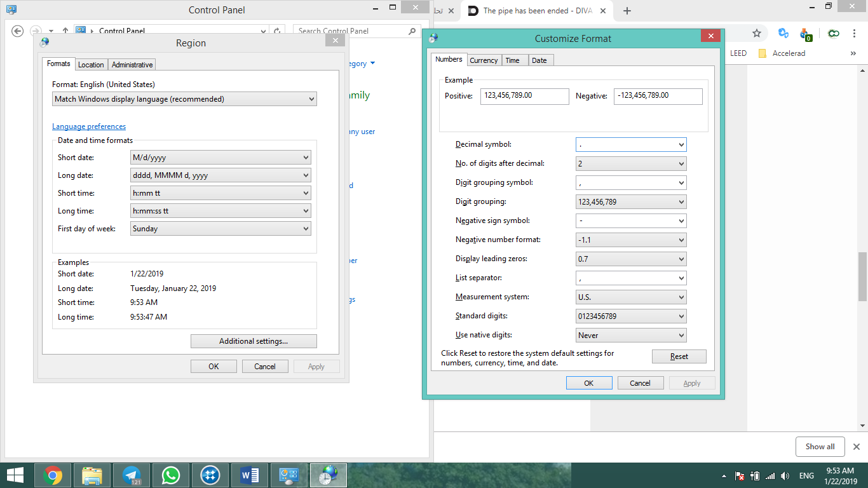Expand the Long time format dropdown
Image resolution: width=868 pixels, height=488 pixels.
220,211
